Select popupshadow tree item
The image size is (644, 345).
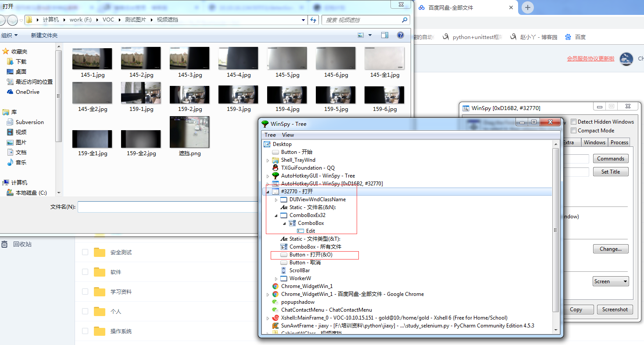click(297, 302)
